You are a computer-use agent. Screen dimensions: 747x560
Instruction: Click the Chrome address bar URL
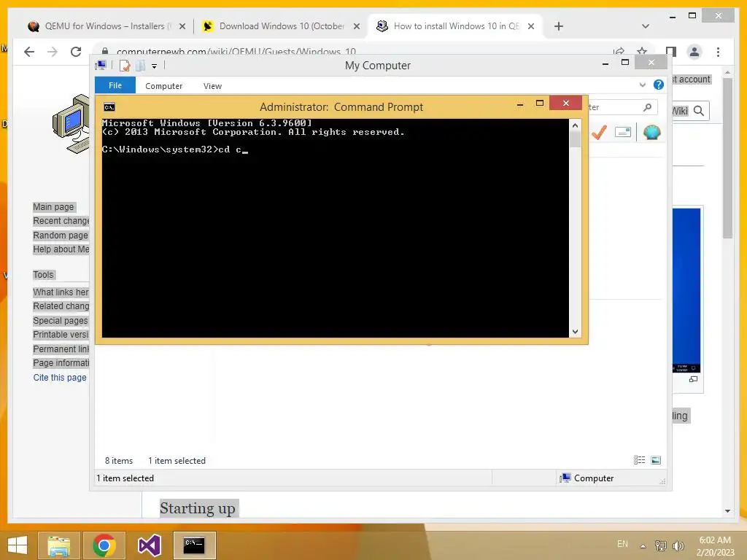pyautogui.click(x=236, y=52)
